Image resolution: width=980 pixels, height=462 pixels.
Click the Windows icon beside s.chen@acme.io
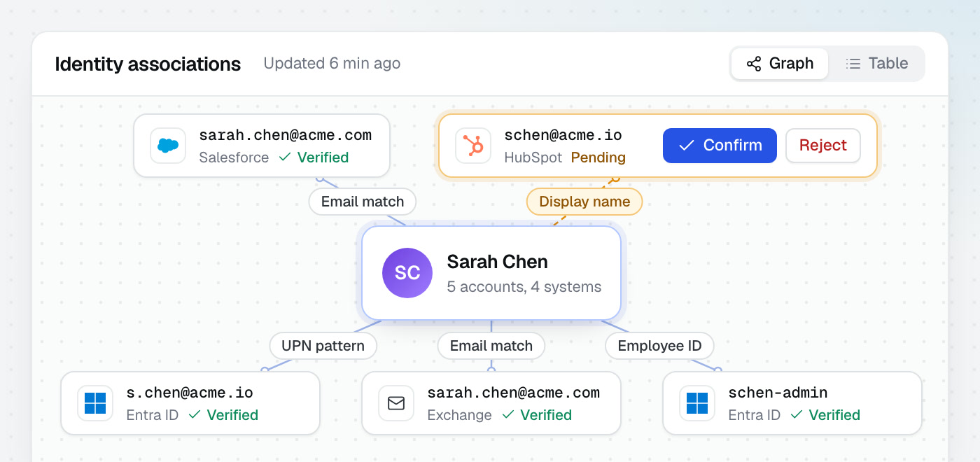pyautogui.click(x=95, y=403)
